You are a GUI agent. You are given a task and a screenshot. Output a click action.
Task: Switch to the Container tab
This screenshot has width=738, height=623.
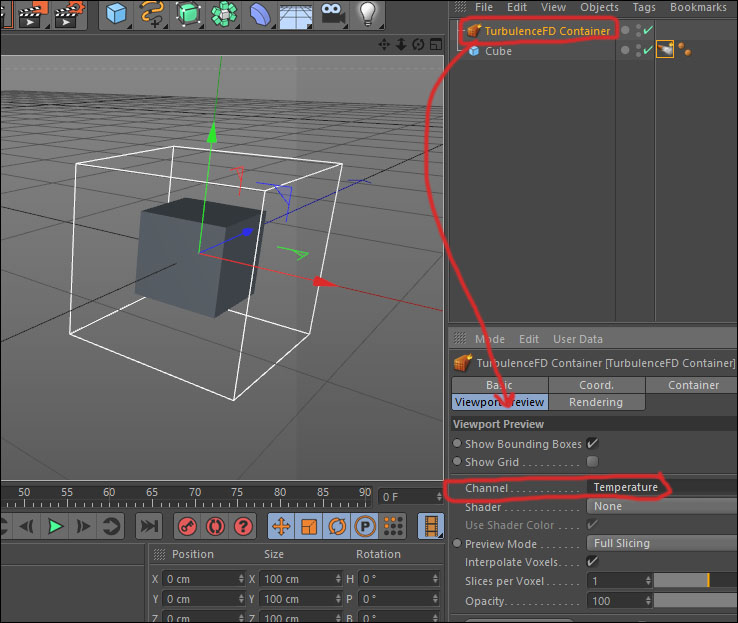click(x=692, y=385)
